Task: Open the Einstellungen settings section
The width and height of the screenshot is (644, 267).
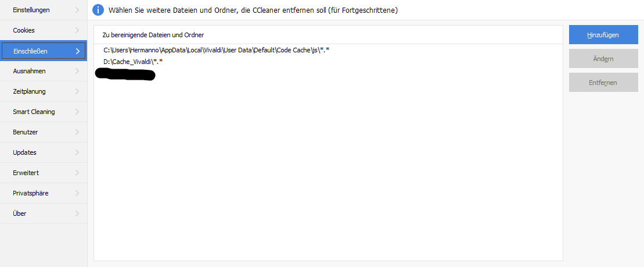Action: (44, 10)
